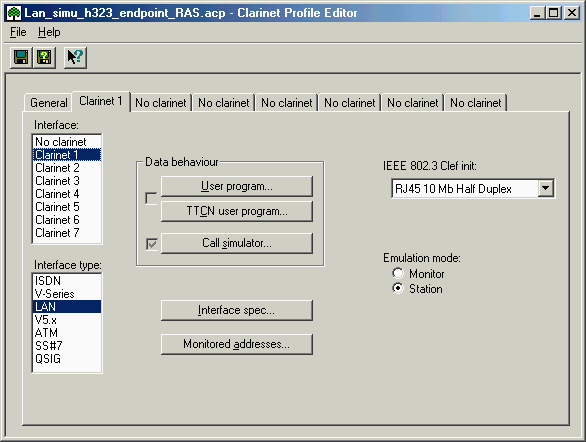Open the File menu

pyautogui.click(x=18, y=32)
